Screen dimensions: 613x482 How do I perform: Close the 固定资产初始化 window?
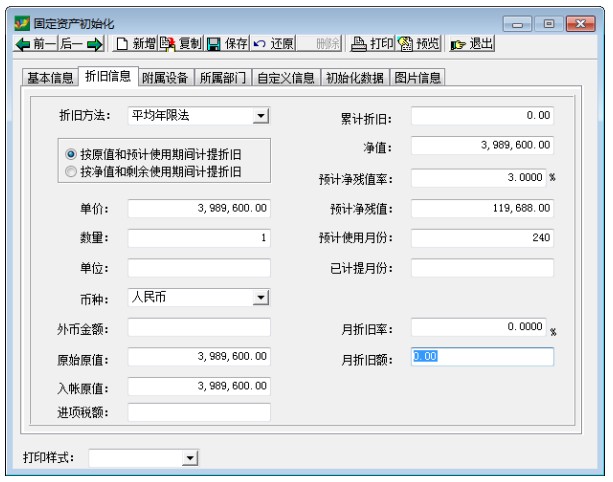581,24
